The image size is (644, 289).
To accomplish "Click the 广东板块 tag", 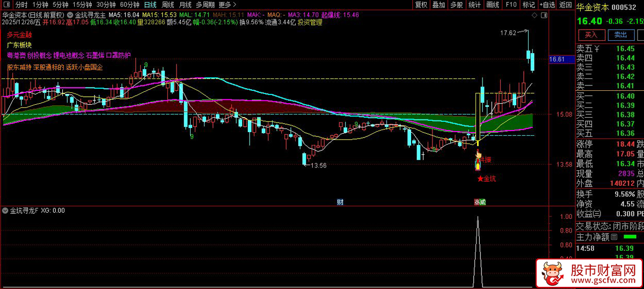I will [19, 45].
